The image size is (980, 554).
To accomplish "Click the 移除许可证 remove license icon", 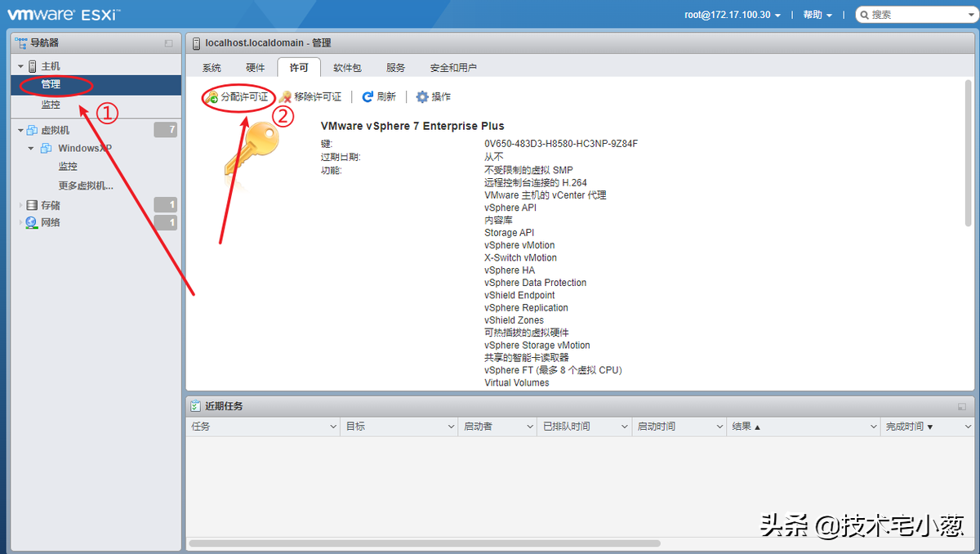I will (286, 96).
